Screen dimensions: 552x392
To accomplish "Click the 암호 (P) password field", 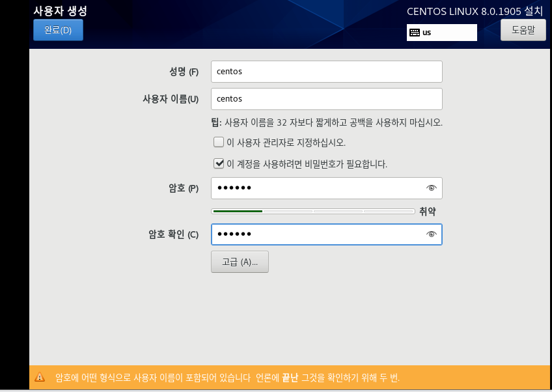I will pyautogui.click(x=327, y=188).
